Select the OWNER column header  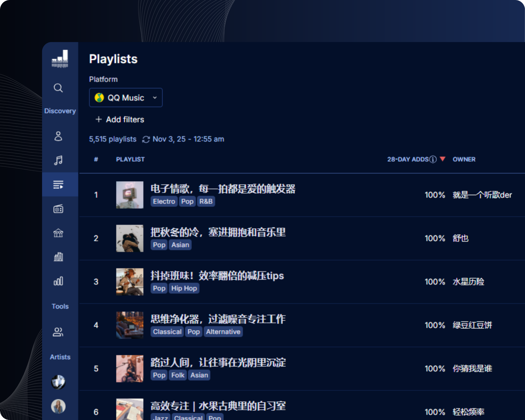[x=464, y=159]
